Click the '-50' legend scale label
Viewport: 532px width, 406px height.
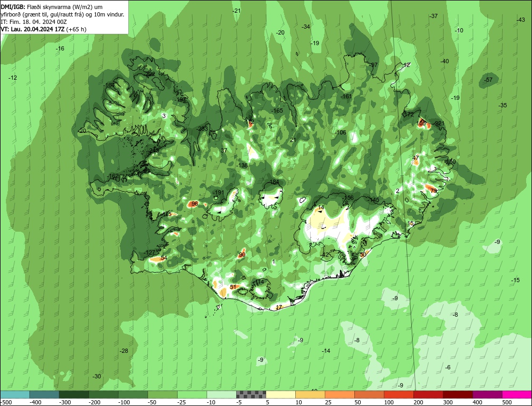coord(152,402)
